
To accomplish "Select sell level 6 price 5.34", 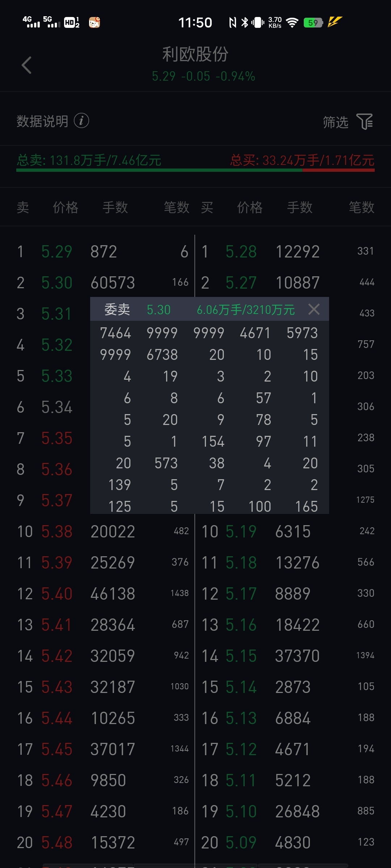I will [x=57, y=407].
